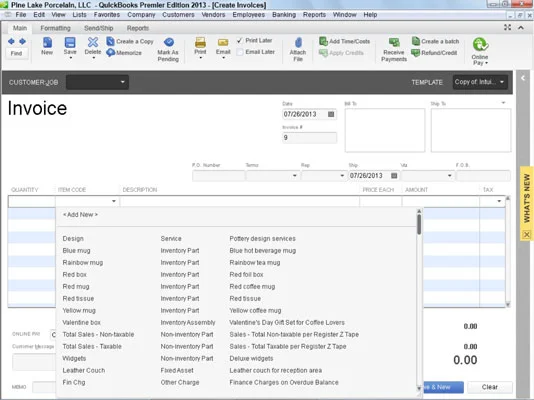Select Total Sales - Taxable item
Viewport: 534px width, 400px height.
point(92,346)
